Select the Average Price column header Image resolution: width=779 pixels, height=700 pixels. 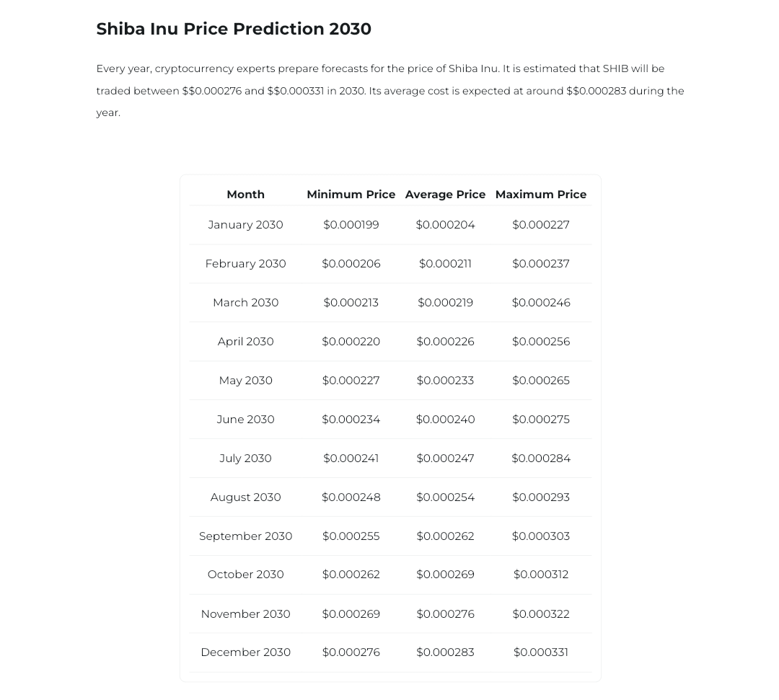(445, 194)
